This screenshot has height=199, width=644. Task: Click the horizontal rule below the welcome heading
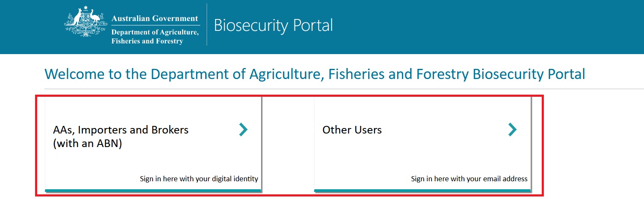[338, 89]
